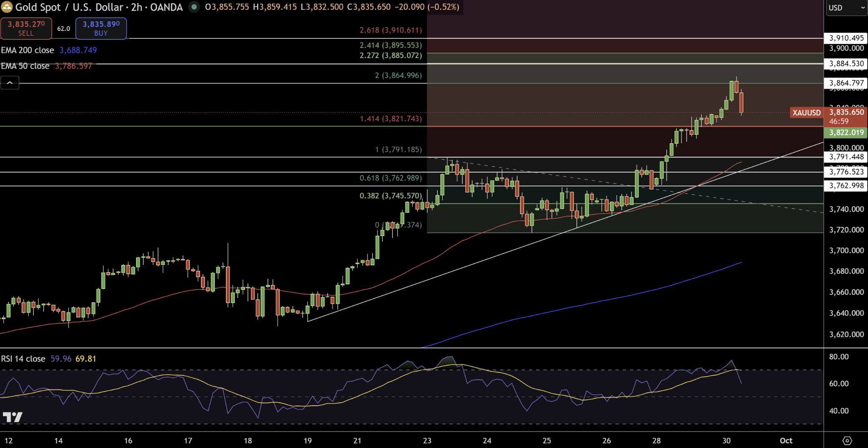
Task: Click the date 26 on time axis
Action: pos(606,441)
